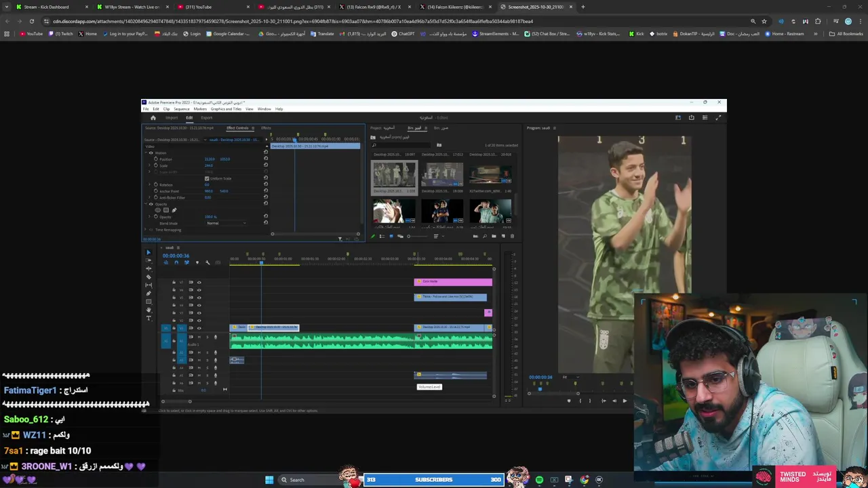Collapse the Motion effect group

[146, 152]
